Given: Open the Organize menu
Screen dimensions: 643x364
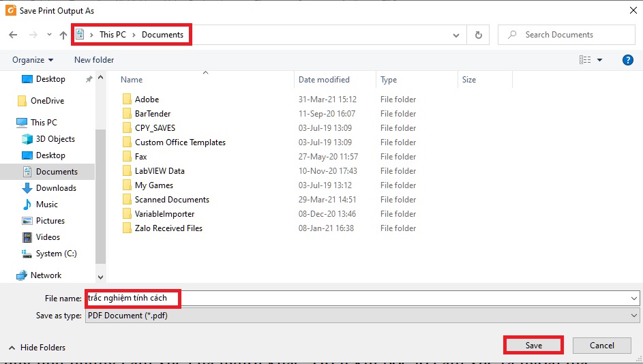Looking at the screenshot, I should [x=33, y=60].
